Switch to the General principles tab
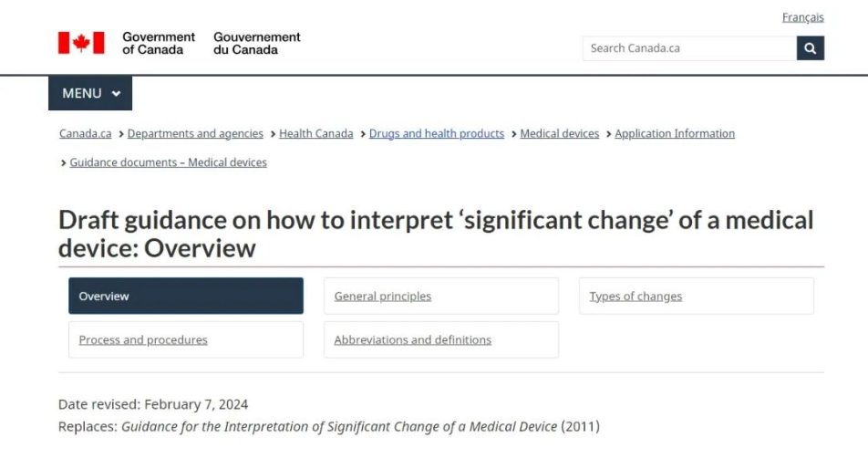The width and height of the screenshot is (868, 459). coord(440,296)
